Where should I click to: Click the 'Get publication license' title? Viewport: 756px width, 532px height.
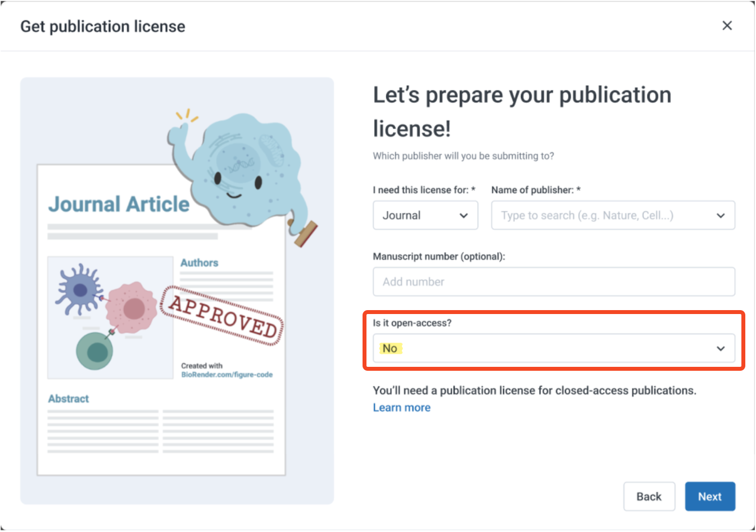103,26
